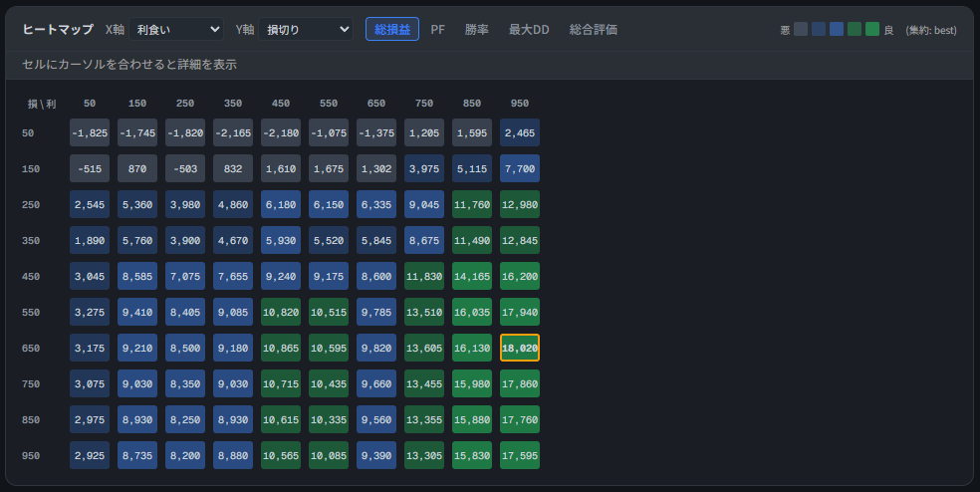Click the 8,250 heatmap cell

coord(185,419)
